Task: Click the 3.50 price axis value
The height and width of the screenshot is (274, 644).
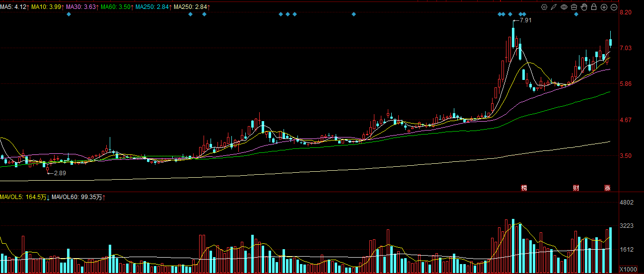Action: 626,155
